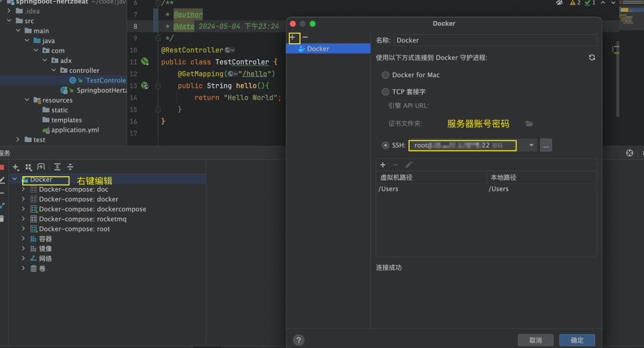Click the code minimap thumbnail at the top right
Image resolution: width=644 pixels, height=348 pixels.
pos(631,17)
